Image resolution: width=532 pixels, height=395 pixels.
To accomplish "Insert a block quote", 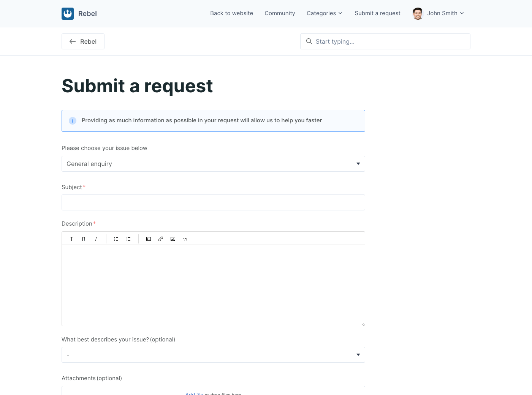I will click(x=185, y=239).
